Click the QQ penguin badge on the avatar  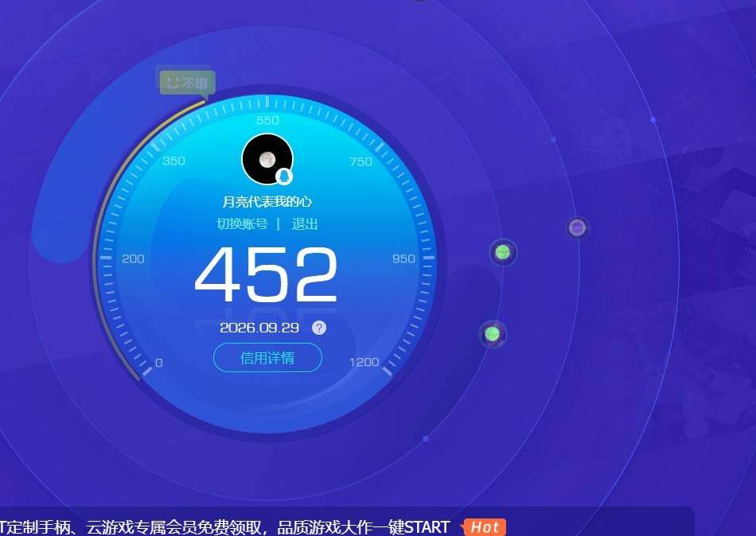point(284,177)
